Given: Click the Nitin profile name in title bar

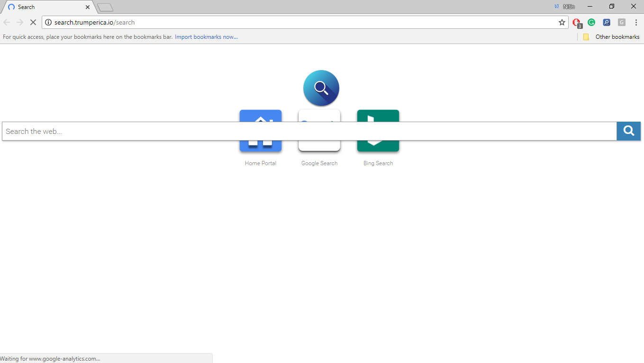Looking at the screenshot, I should pos(568,7).
